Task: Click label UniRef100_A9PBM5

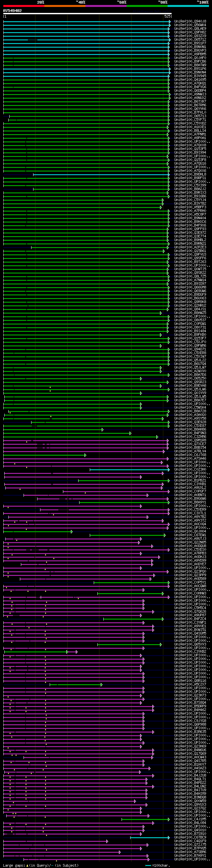Action: click(190, 54)
